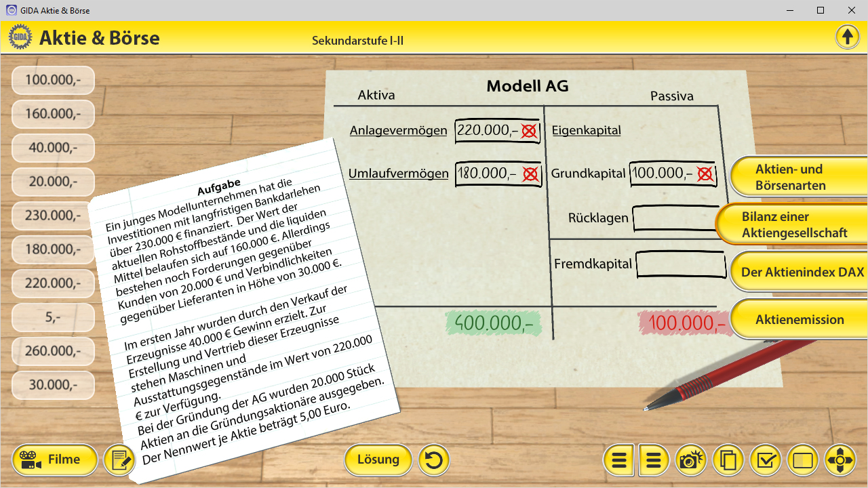Click the copy pages icon
868x488 pixels.
pos(728,461)
